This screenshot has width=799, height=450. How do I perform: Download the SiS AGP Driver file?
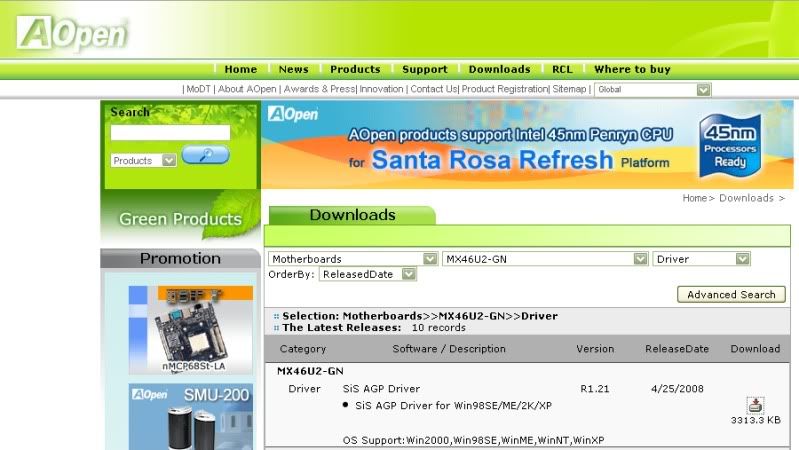coord(755,406)
